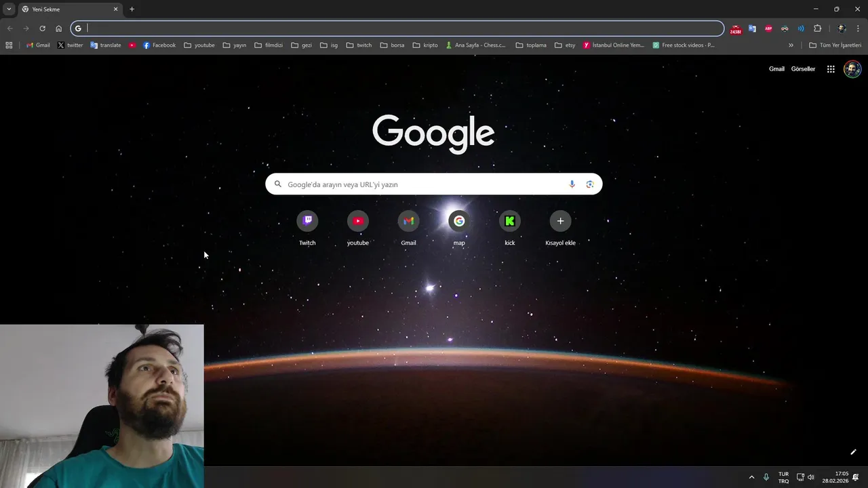The image size is (868, 488).
Task: Go to the home page icon
Action: tap(58, 28)
